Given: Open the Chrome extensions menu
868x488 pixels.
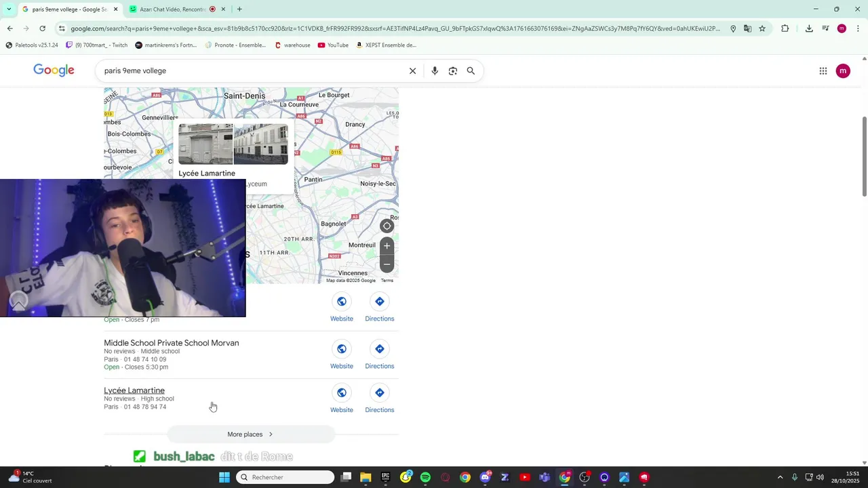Looking at the screenshot, I should click(785, 28).
